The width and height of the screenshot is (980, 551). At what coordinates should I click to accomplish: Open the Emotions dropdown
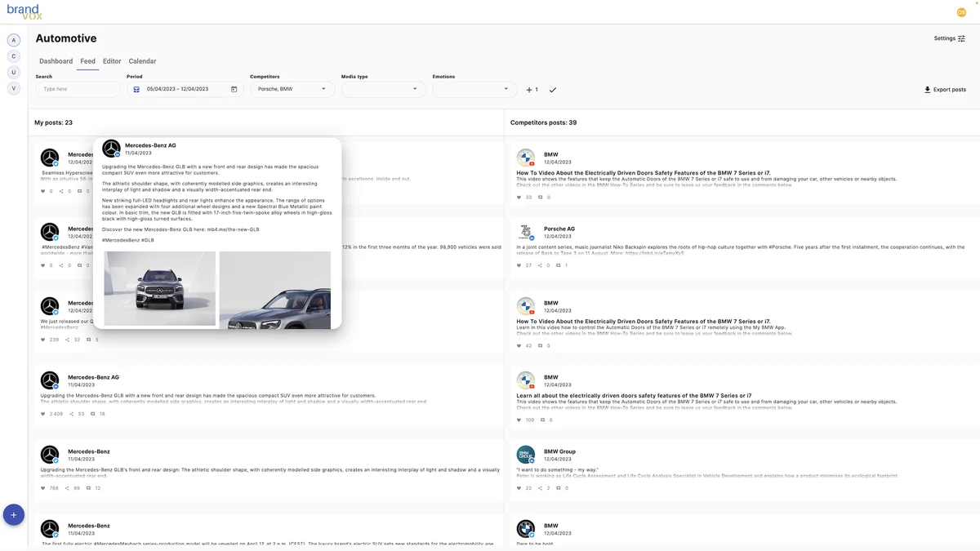[474, 89]
